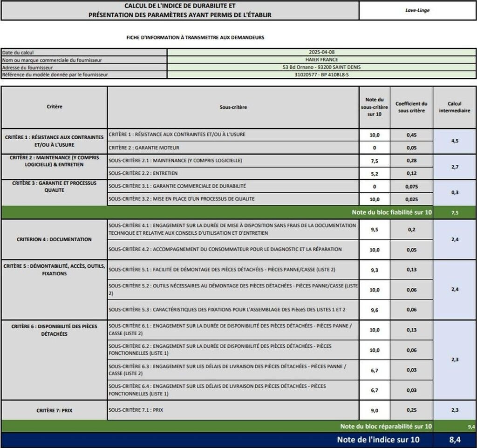477x448 pixels.
Task: Select the intermediate calculation value 4,5
Action: pyautogui.click(x=454, y=141)
